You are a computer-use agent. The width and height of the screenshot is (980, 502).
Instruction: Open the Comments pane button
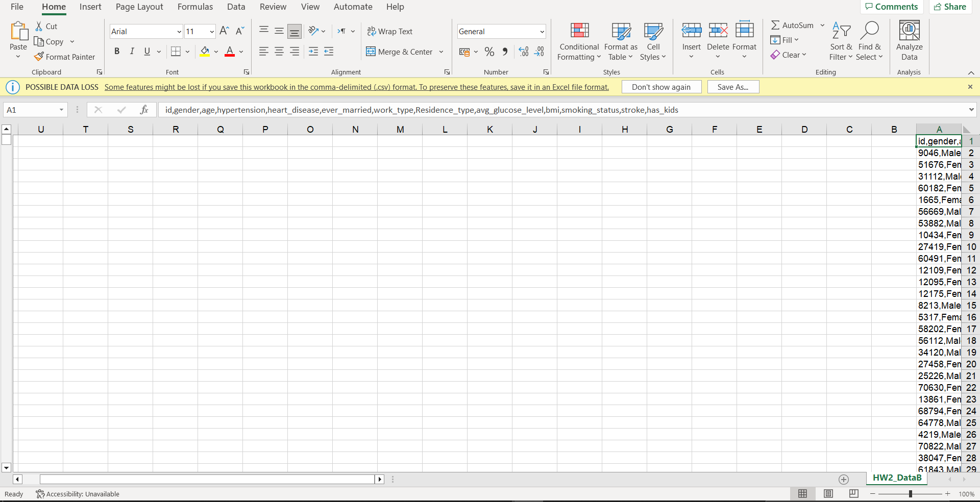coord(892,7)
